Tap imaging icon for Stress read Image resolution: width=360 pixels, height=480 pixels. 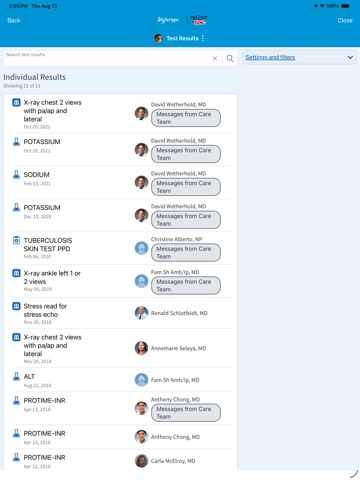click(16, 306)
